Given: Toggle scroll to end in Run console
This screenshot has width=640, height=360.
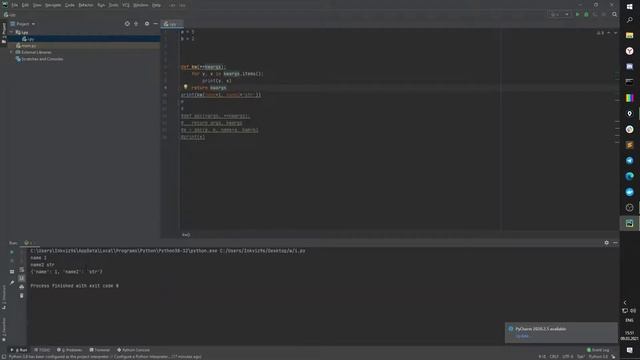Looking at the screenshot, I should 22,278.
